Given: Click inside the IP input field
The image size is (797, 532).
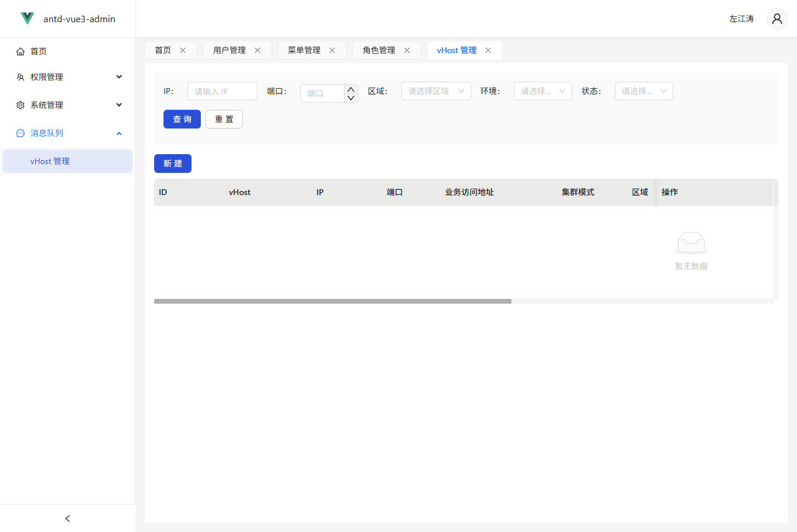Looking at the screenshot, I should tap(222, 91).
